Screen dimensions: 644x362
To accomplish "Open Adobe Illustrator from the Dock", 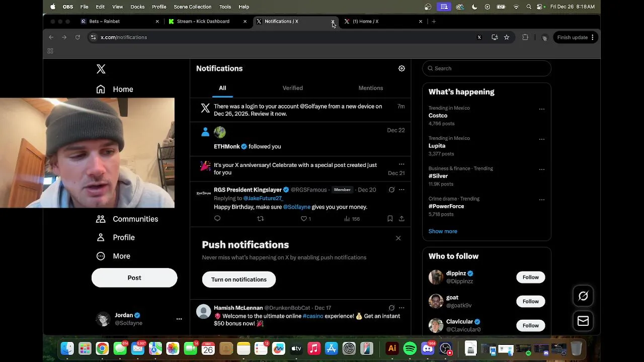I will coord(392,348).
